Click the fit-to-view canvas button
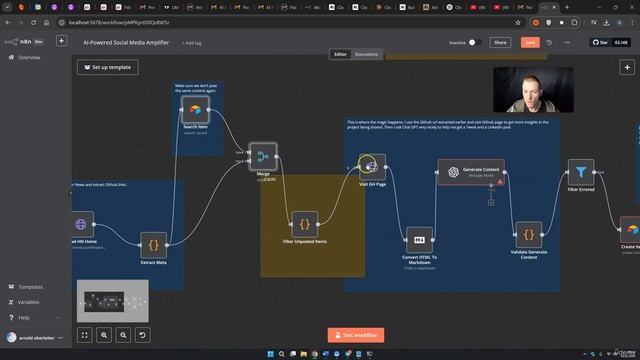640x360 pixels. (84, 335)
